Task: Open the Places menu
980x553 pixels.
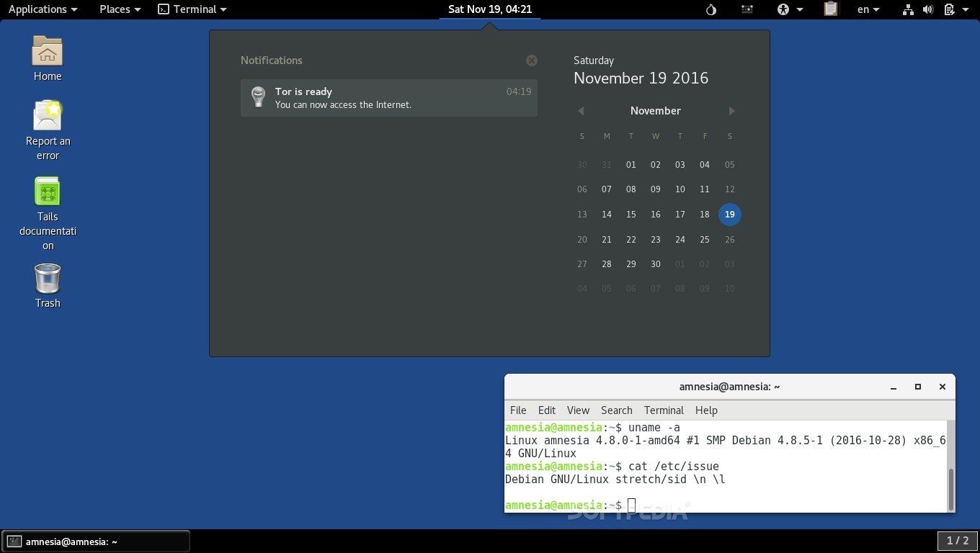Action: click(x=114, y=9)
